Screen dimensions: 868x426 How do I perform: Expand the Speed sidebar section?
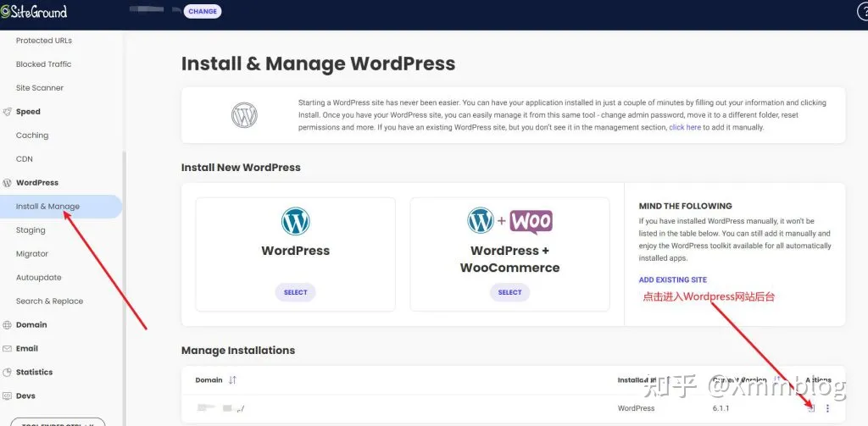point(28,112)
